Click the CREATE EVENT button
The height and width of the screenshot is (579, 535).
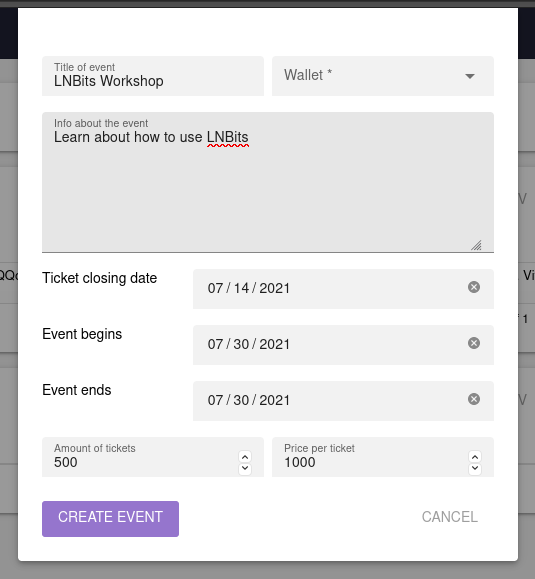click(x=110, y=519)
